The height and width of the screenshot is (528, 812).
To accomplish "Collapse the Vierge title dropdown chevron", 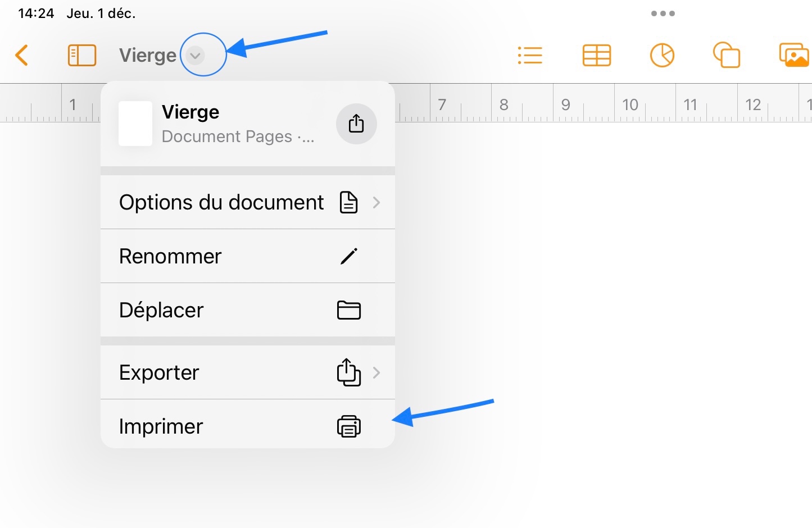I will (195, 56).
